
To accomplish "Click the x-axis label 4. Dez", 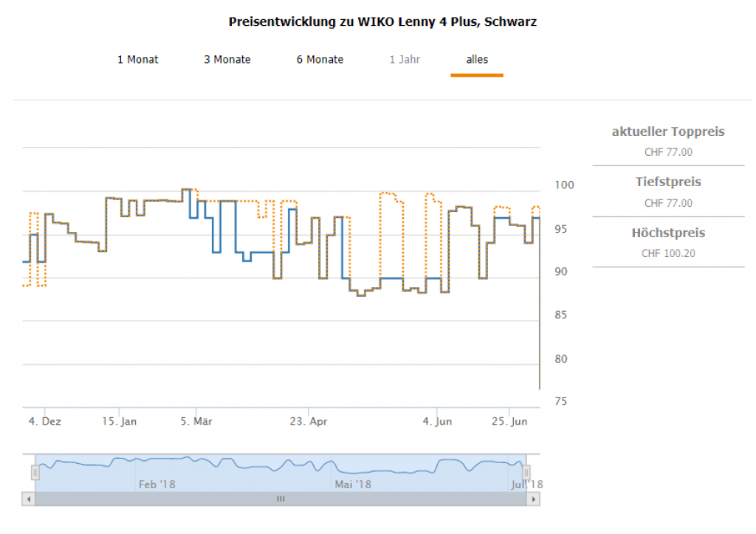I will (45, 421).
